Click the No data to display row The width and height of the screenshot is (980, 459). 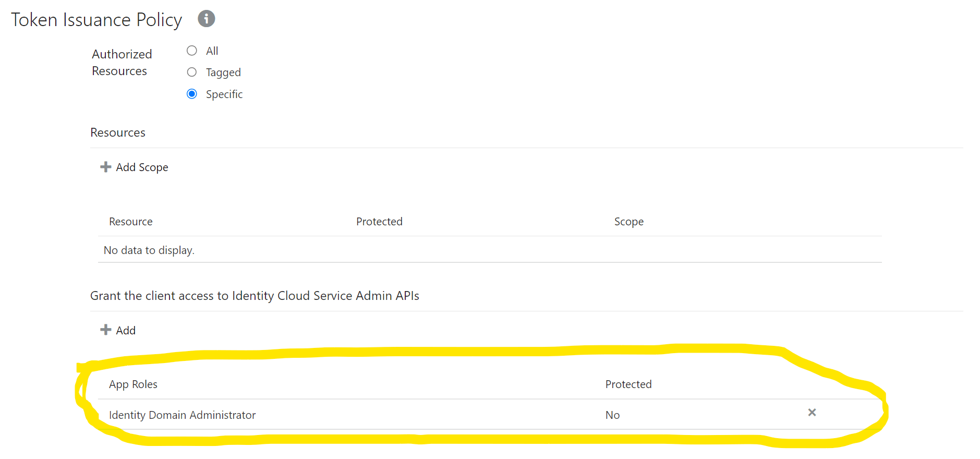[149, 250]
